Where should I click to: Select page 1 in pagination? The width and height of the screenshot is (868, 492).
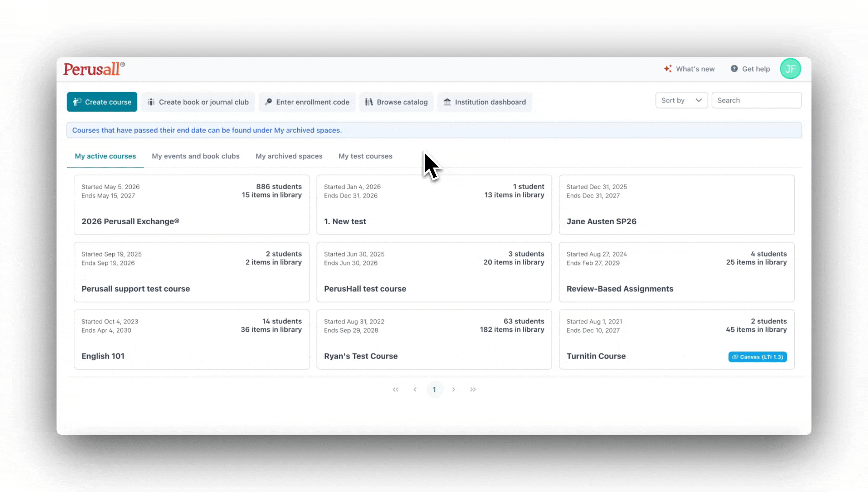(x=434, y=389)
